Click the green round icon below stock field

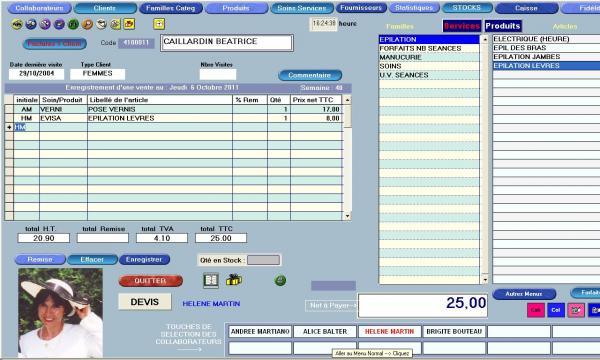click(x=280, y=280)
